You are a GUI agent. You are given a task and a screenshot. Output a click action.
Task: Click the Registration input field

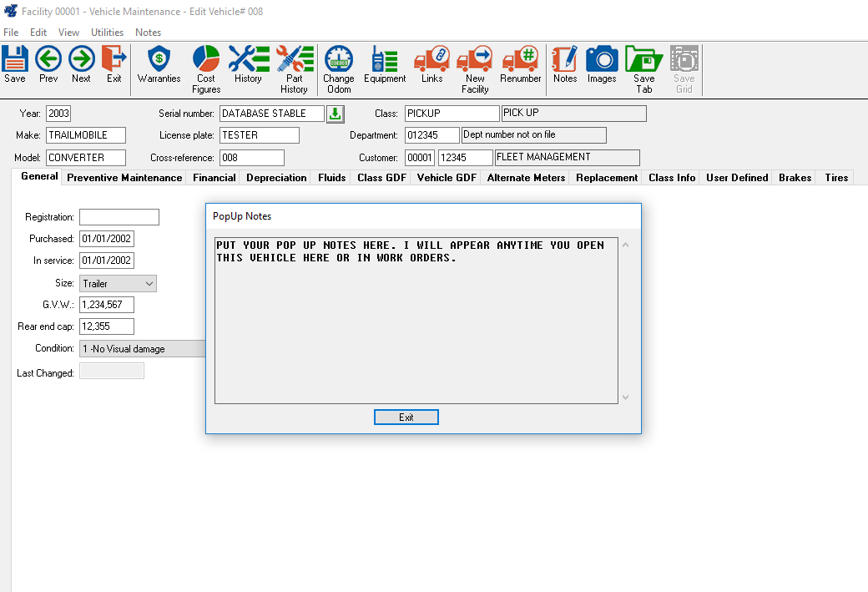pos(119,217)
